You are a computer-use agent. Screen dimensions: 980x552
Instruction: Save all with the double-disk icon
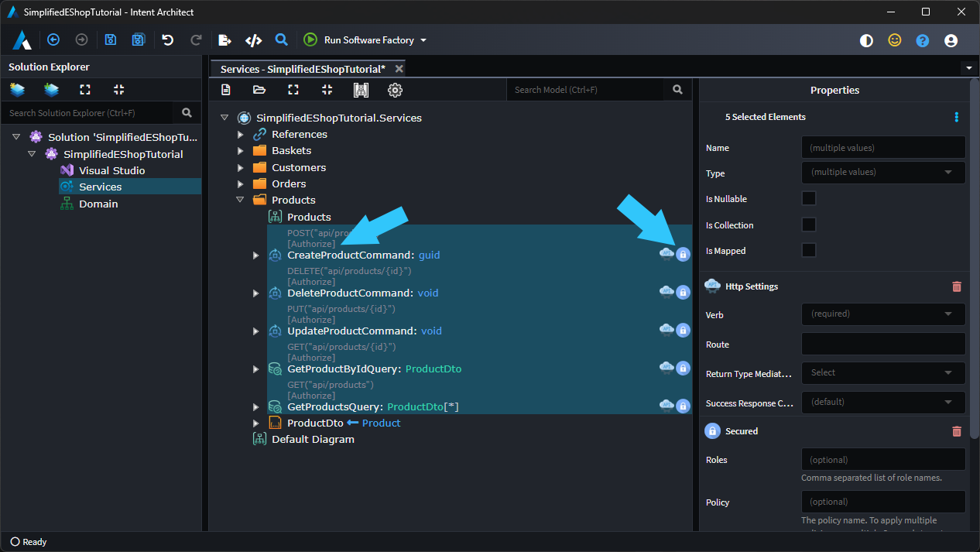(x=139, y=40)
